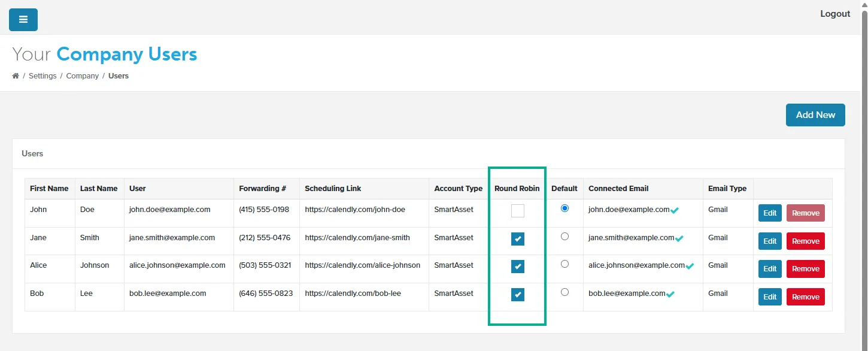Image resolution: width=868 pixels, height=351 pixels.
Task: Click the connected checkmark next to jane.smith email
Action: coord(679,238)
